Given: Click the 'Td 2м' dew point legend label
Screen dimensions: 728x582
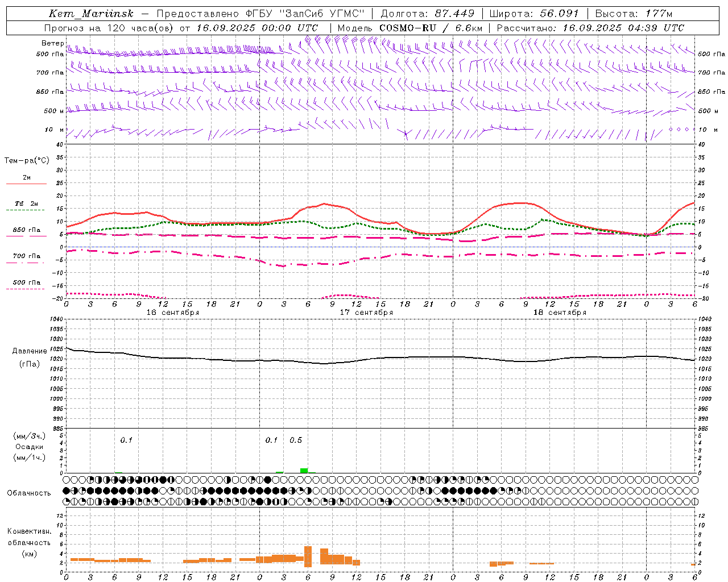Looking at the screenshot, I should (27, 203).
